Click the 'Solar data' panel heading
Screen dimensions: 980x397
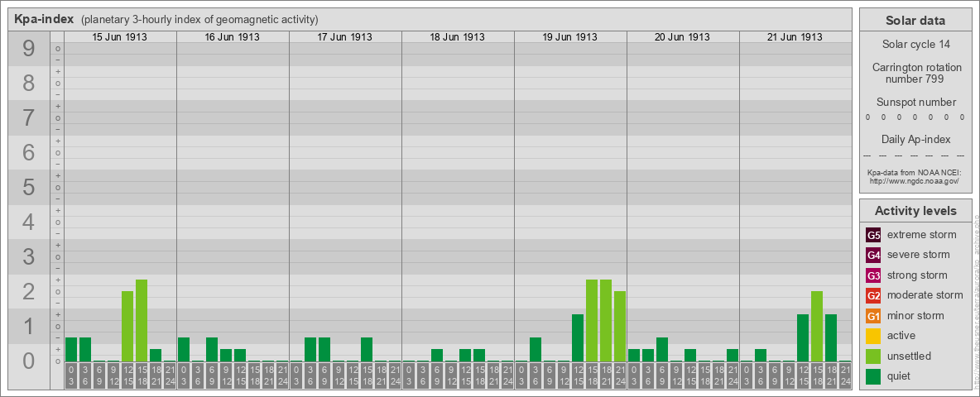coord(915,21)
